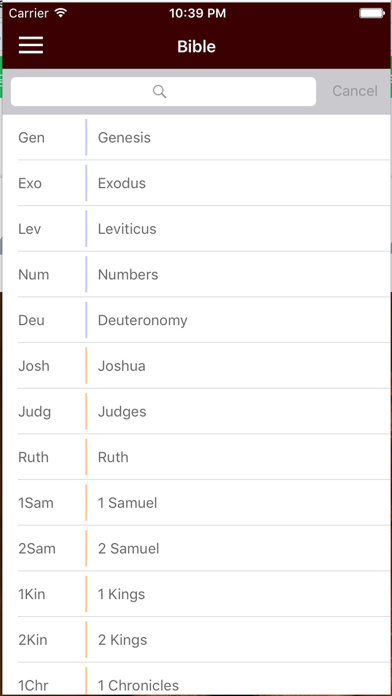
Task: Open the book of Ruth
Action: (197, 457)
